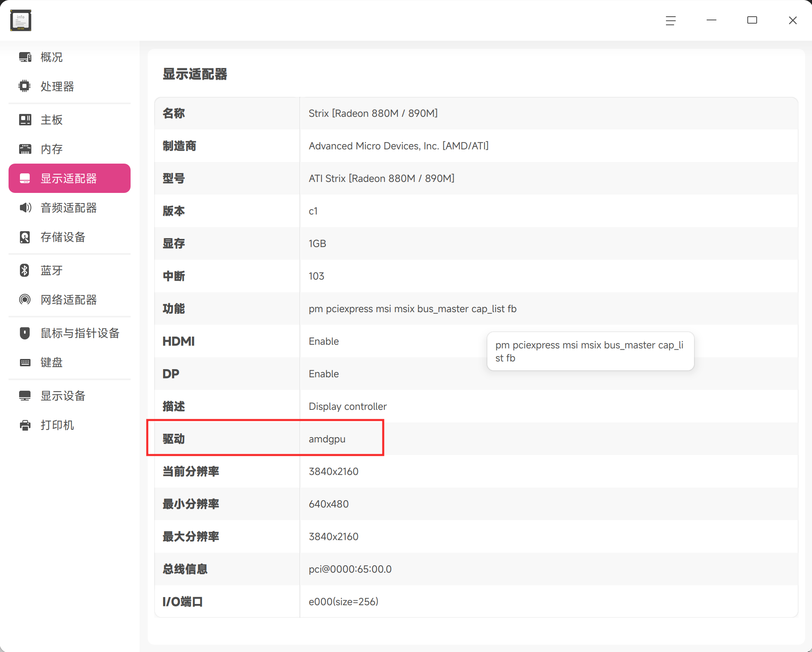
Task: Select 鼠标与指针设备 entry
Action: coord(70,333)
